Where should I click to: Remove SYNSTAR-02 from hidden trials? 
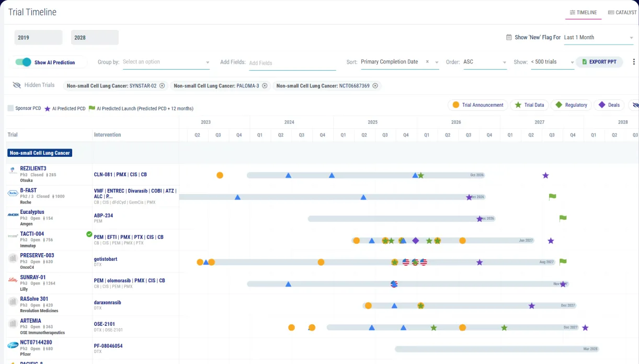tap(162, 86)
